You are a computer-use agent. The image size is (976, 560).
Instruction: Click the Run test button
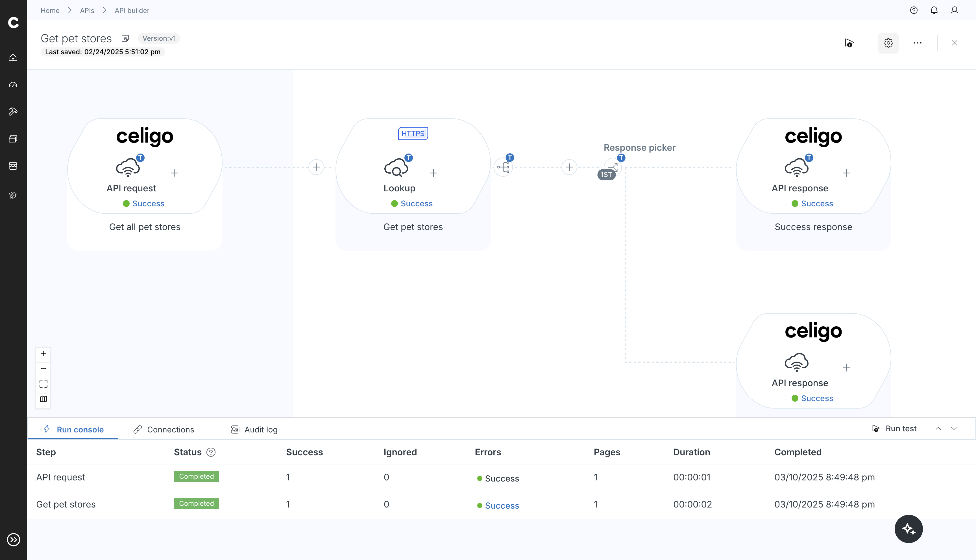click(x=894, y=429)
